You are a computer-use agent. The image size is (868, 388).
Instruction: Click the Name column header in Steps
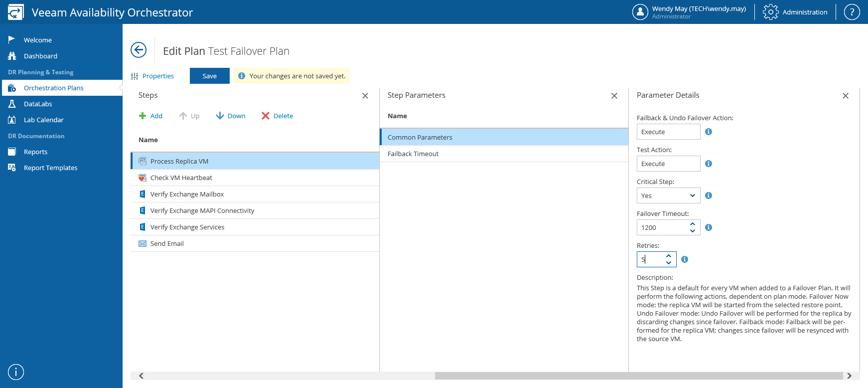[x=148, y=140]
